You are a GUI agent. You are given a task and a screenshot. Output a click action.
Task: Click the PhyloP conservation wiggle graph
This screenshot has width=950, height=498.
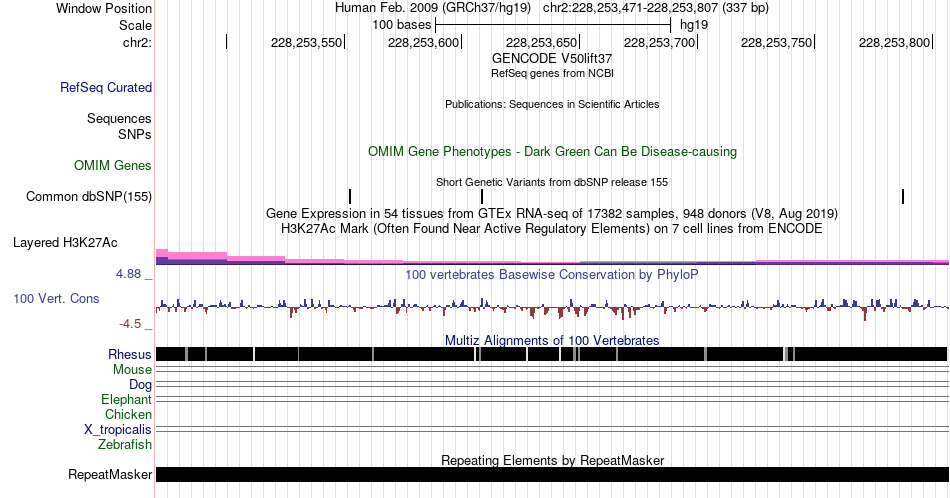point(552,308)
